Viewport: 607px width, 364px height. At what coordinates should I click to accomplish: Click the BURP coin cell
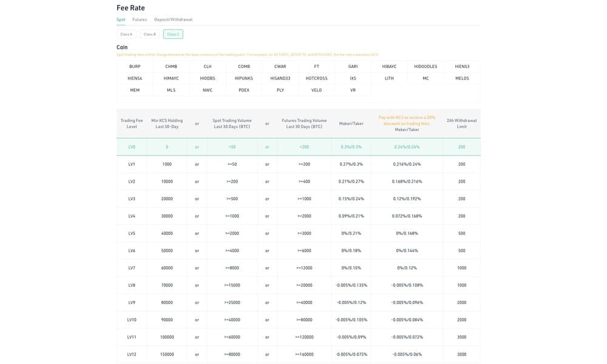135,67
